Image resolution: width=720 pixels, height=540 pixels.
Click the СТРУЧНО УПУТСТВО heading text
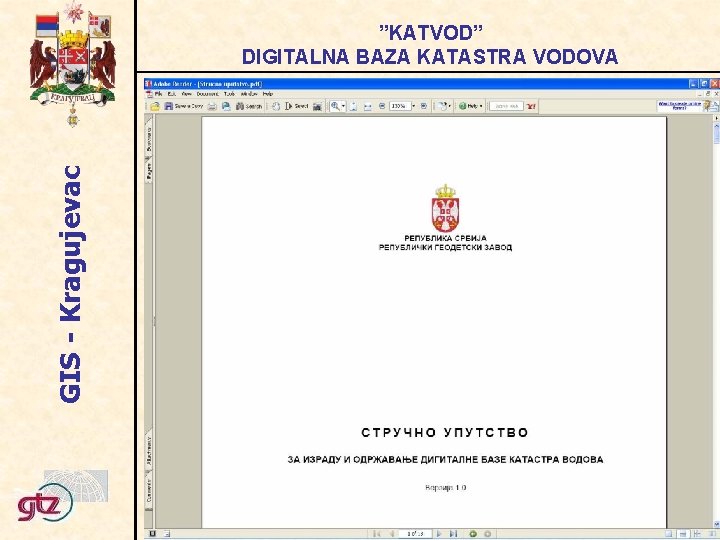pos(444,433)
